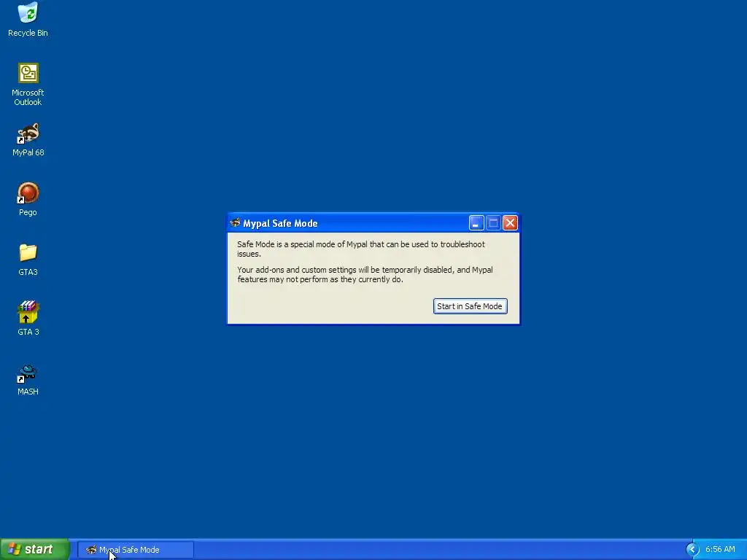Show hidden system tray icons arrow
The image size is (747, 560).
pyautogui.click(x=692, y=550)
